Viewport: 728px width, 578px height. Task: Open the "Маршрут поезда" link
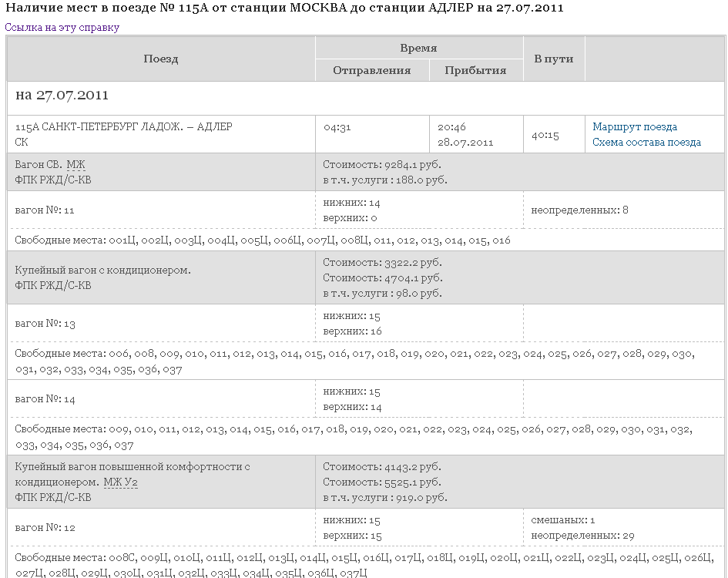point(634,126)
